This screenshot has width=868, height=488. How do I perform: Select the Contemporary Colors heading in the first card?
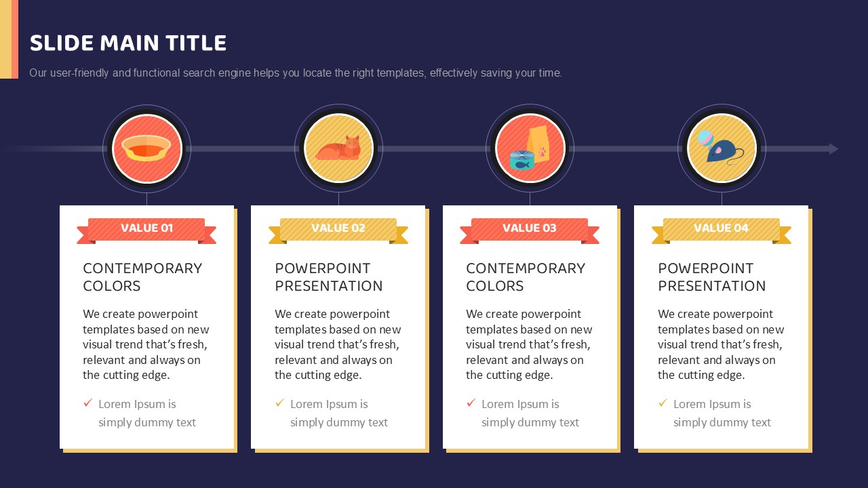click(x=142, y=277)
